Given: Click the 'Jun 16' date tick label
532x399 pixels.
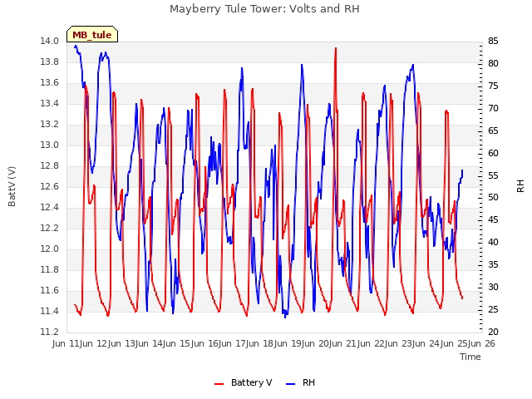Looking at the screenshot, I should pos(205,343).
